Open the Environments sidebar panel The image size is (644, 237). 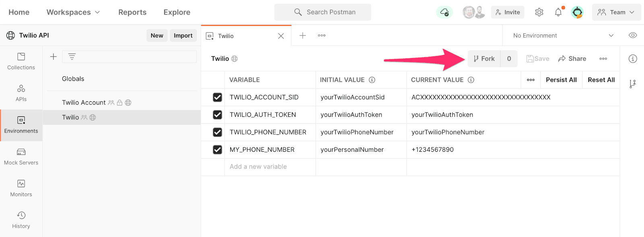21,125
